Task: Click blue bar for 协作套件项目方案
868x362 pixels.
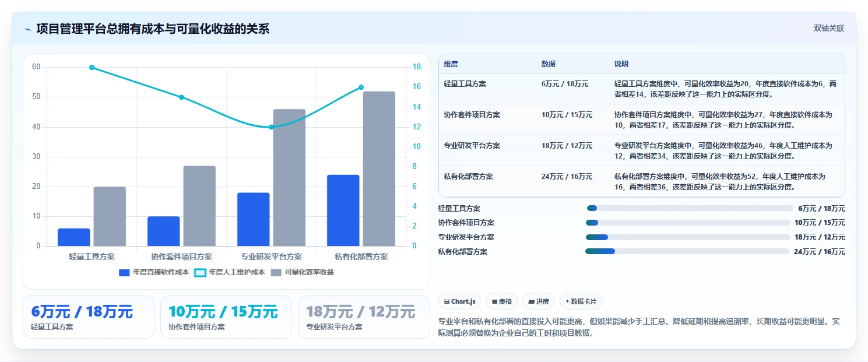Action: click(x=164, y=231)
